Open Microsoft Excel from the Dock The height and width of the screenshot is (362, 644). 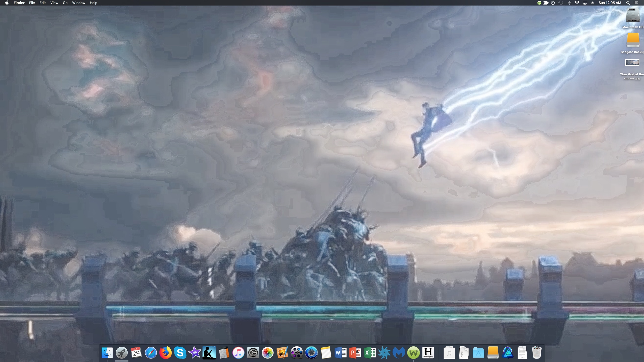coord(370,353)
